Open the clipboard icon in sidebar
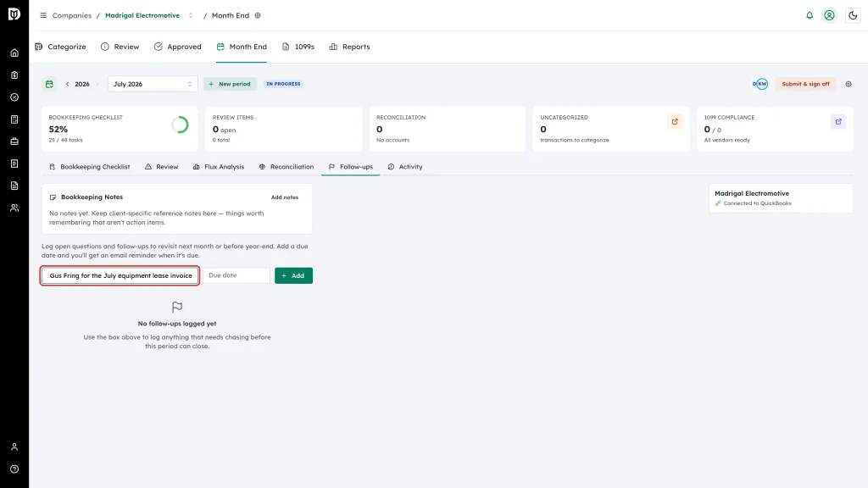 pyautogui.click(x=14, y=75)
